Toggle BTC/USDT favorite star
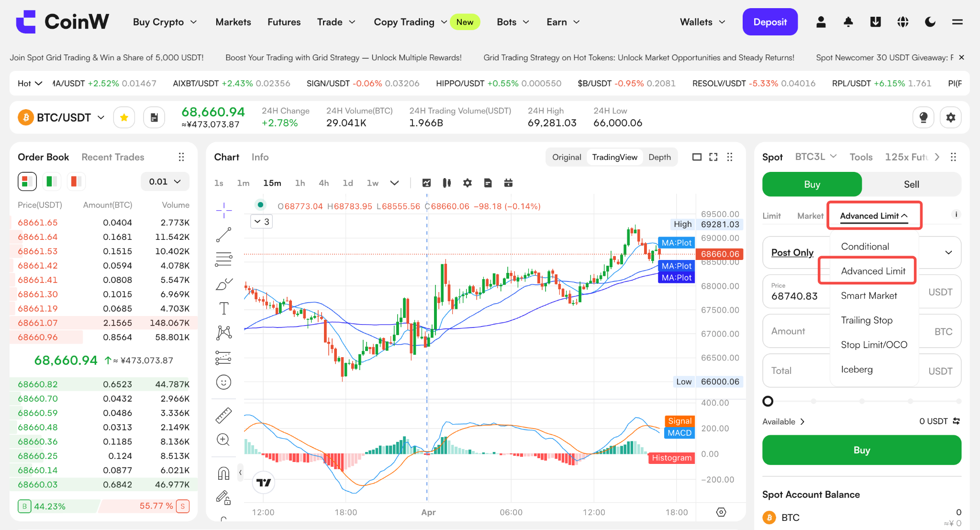This screenshot has width=980, height=530. point(124,117)
